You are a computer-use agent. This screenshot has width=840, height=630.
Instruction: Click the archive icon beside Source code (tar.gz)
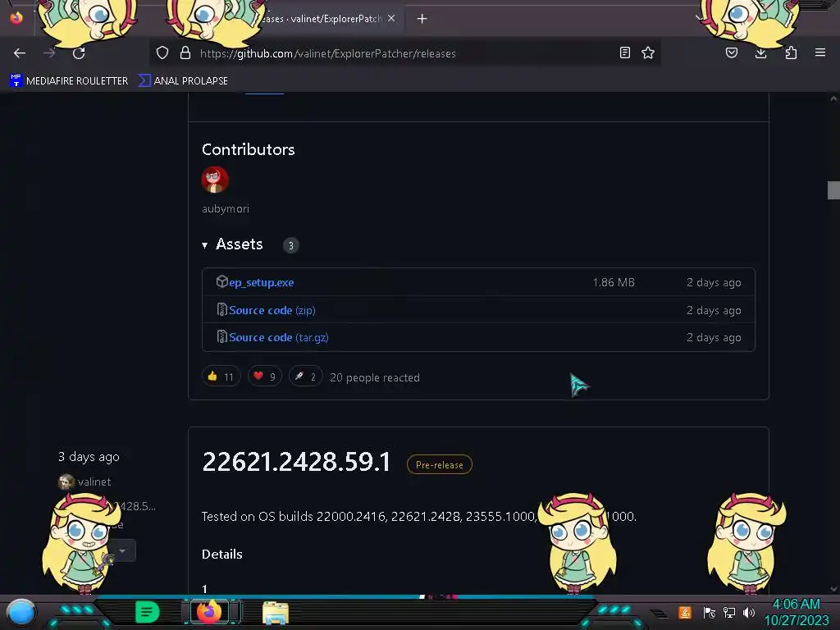[221, 336]
